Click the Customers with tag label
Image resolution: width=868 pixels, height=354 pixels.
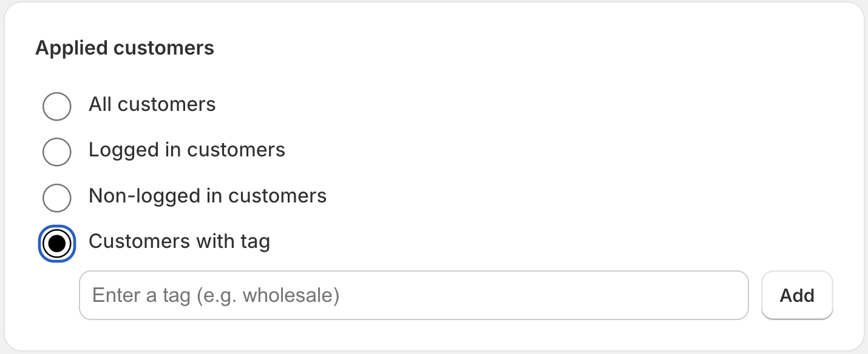179,241
